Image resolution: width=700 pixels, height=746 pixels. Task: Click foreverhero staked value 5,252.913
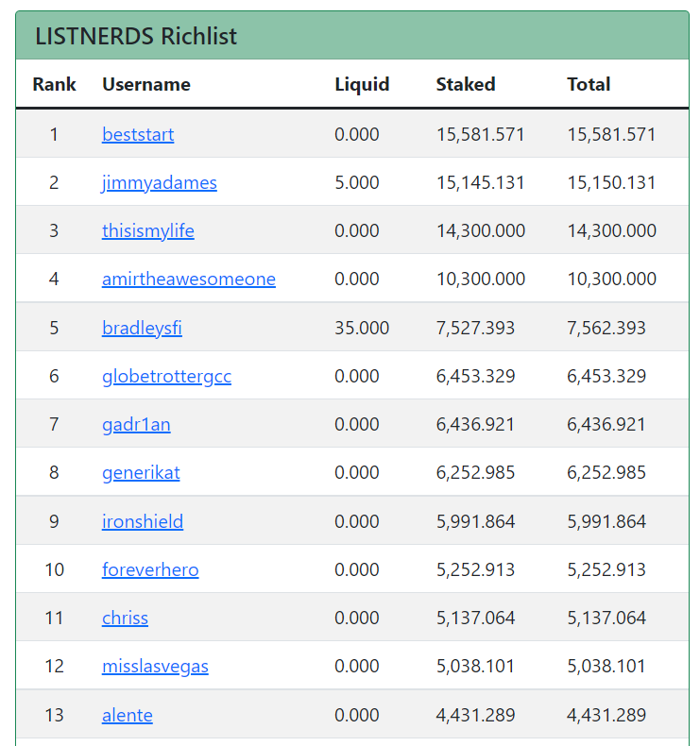[475, 570]
